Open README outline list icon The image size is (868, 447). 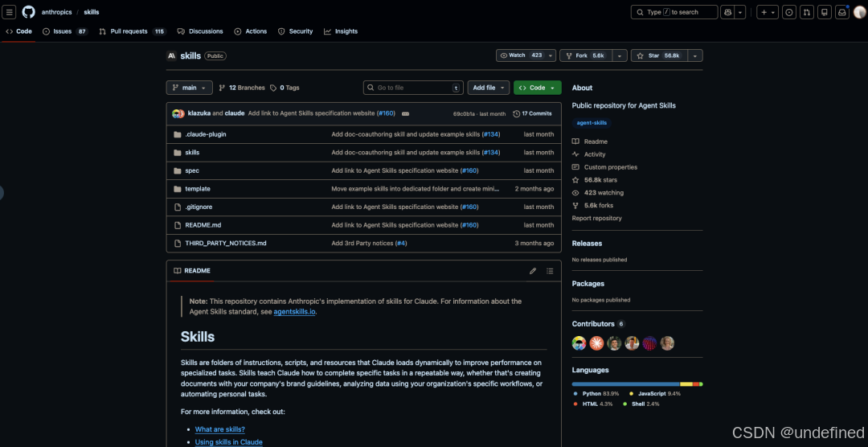(x=550, y=271)
